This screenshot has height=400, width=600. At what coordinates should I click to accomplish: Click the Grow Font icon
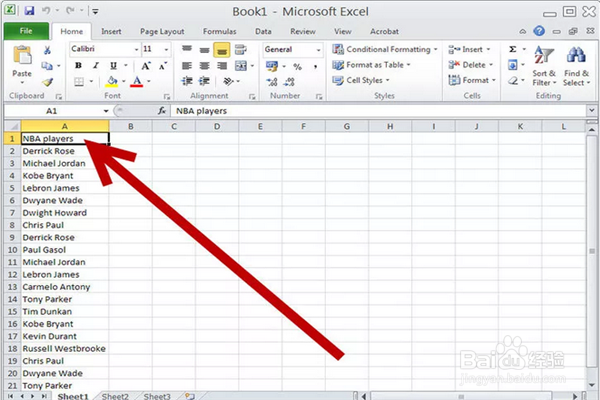pos(145,66)
